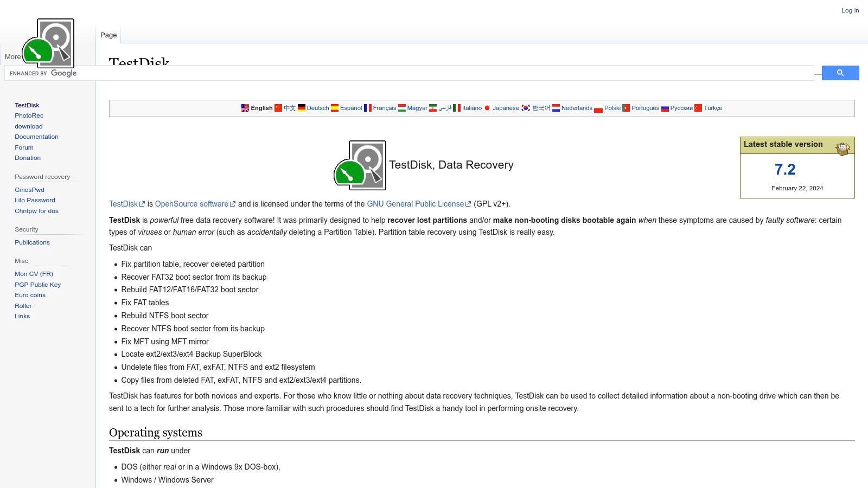
Task: Click the Hungarian flag icon
Action: tap(402, 108)
